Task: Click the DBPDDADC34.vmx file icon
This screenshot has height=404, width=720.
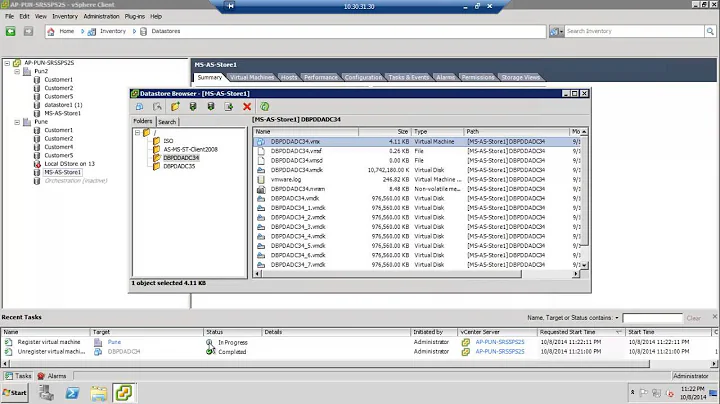Action: tap(261, 142)
